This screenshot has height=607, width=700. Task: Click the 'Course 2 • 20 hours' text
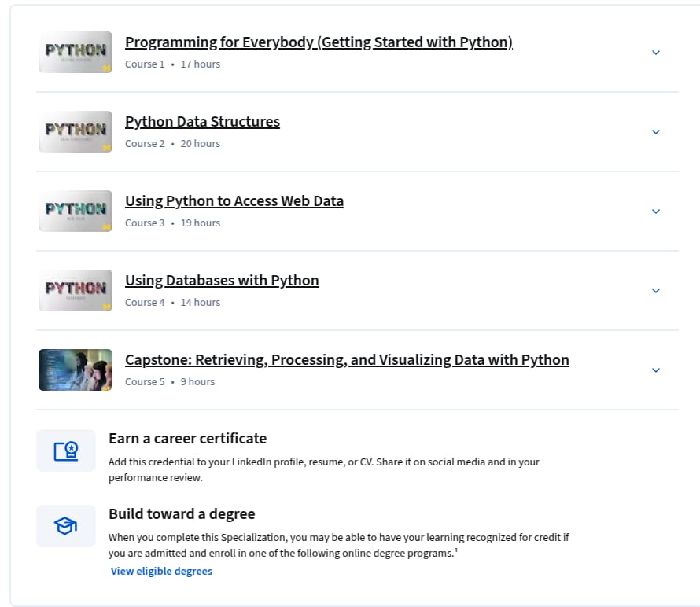173,144
